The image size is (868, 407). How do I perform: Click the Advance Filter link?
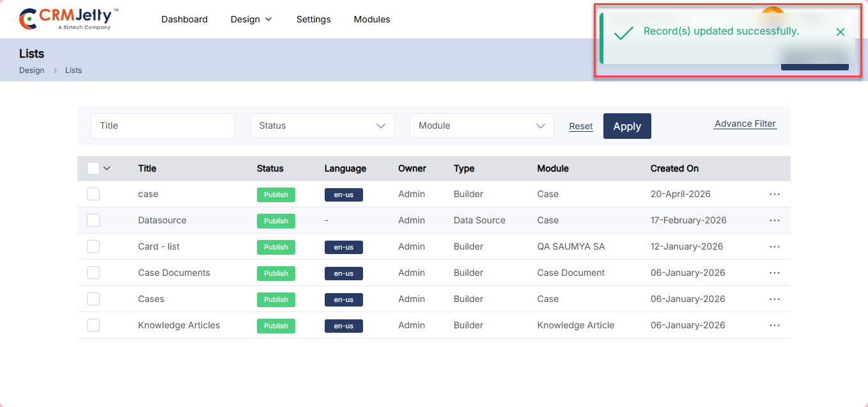[x=745, y=124]
